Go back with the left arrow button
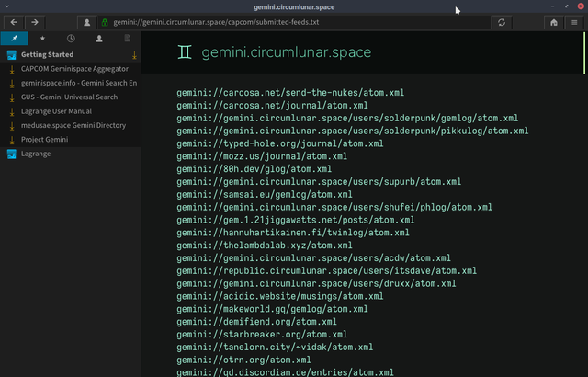This screenshot has width=588, height=377. (14, 22)
